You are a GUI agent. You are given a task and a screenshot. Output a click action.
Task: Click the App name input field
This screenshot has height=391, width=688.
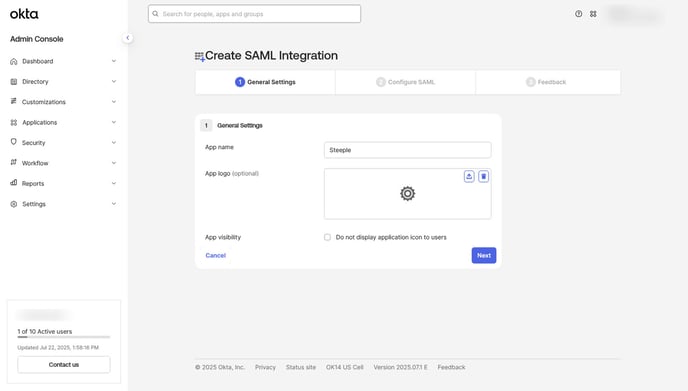pyautogui.click(x=408, y=150)
